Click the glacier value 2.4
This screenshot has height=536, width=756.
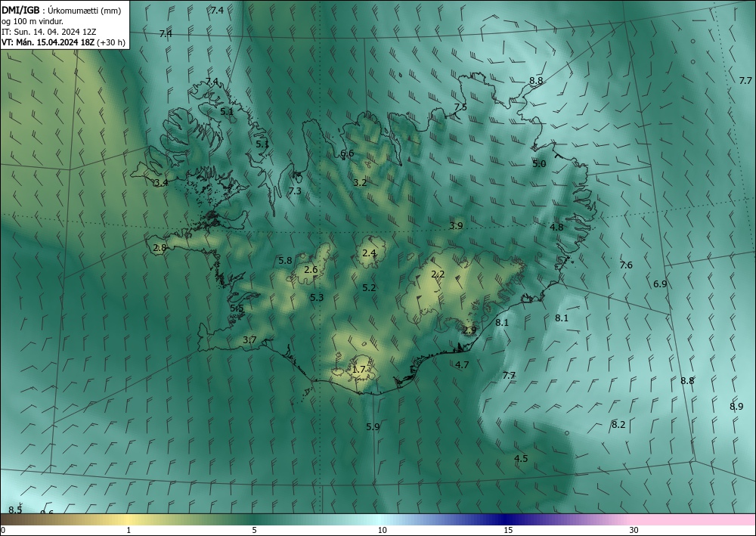[x=369, y=253]
